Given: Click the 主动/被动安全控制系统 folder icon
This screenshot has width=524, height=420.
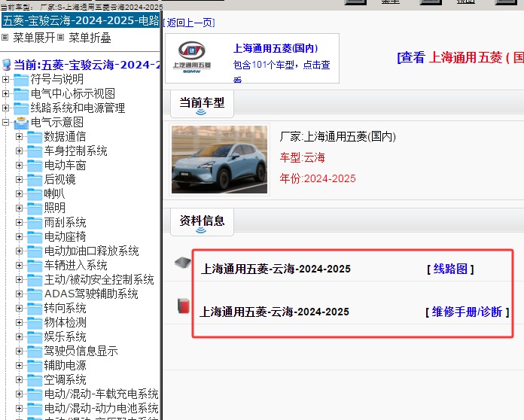Looking at the screenshot, I should 35,280.
